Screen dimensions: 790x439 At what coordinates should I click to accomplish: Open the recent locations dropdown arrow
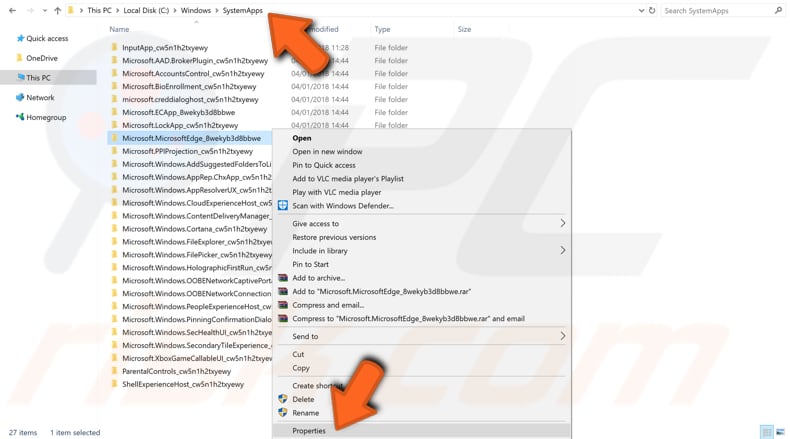click(x=44, y=11)
